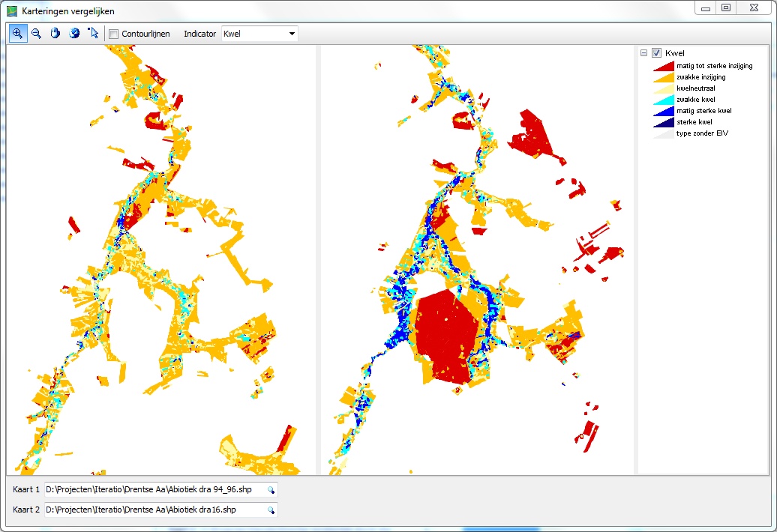This screenshot has width=777, height=532.
Task: Select the zoom out tool
Action: coord(36,34)
